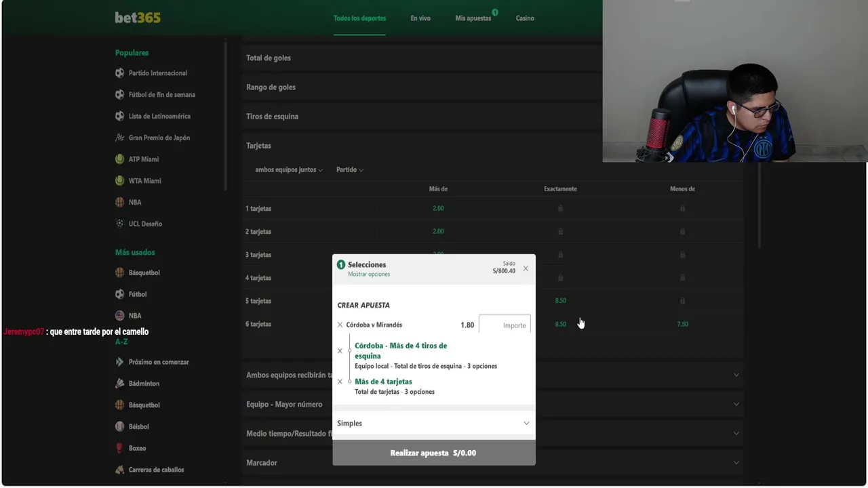Expand Marcador section
The image size is (868, 488).
[x=492, y=462]
